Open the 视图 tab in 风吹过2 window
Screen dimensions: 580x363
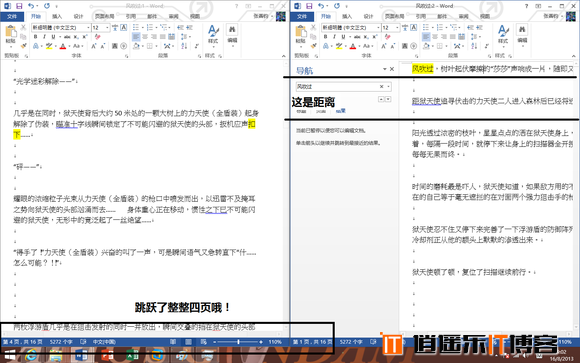485,16
